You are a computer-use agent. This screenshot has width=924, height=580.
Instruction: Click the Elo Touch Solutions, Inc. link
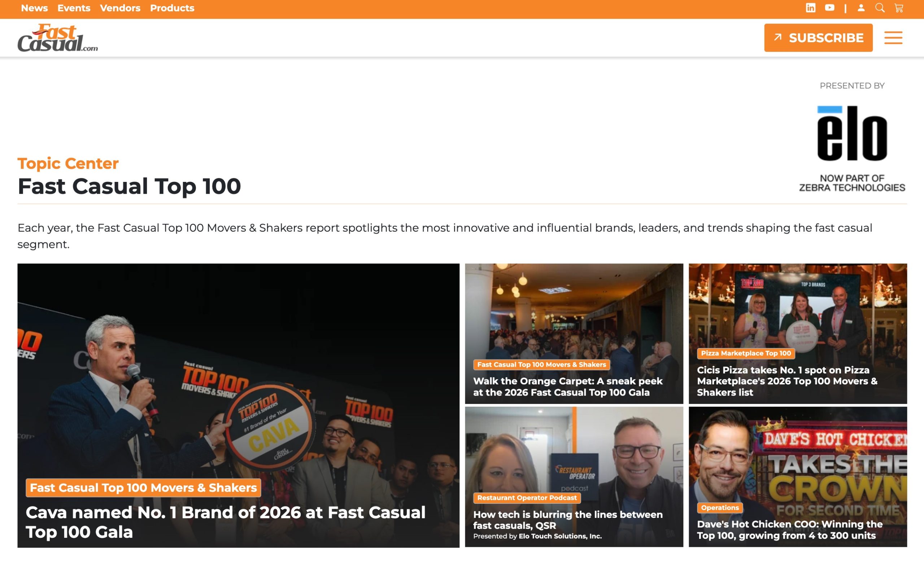click(x=560, y=536)
